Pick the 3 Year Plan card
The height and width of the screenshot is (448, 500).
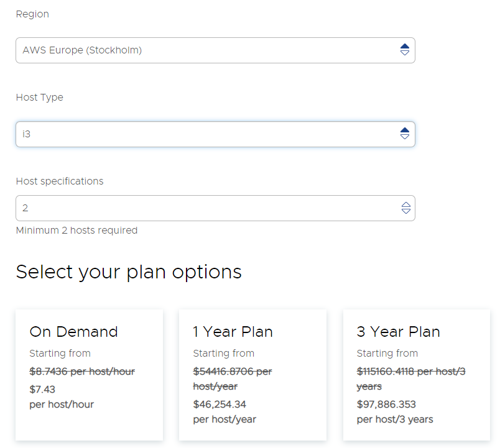click(x=416, y=375)
